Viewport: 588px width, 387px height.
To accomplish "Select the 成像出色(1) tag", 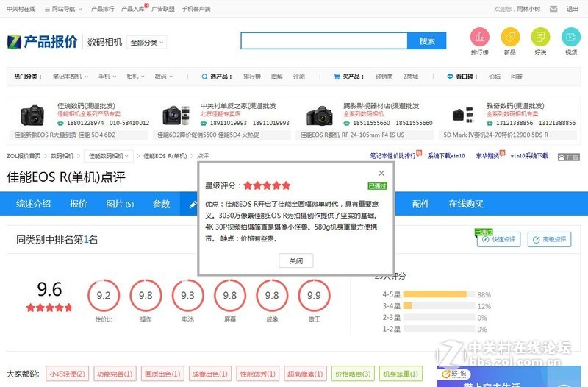I will [x=210, y=374].
